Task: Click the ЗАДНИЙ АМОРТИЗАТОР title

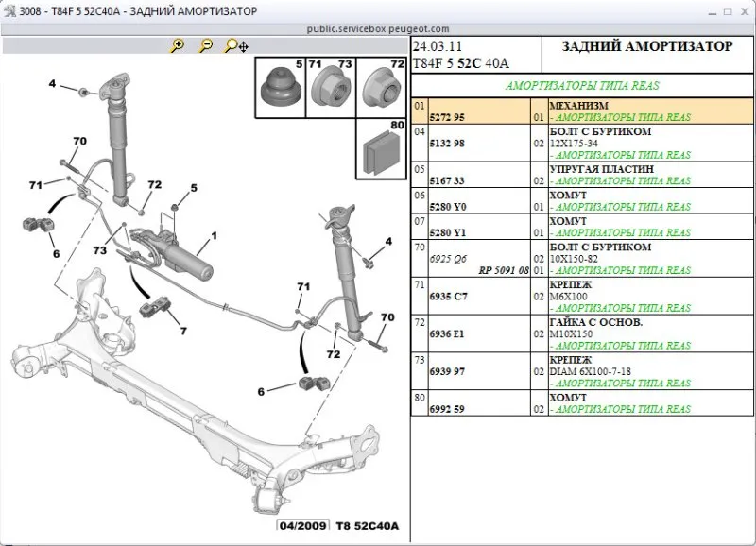Action: point(646,46)
